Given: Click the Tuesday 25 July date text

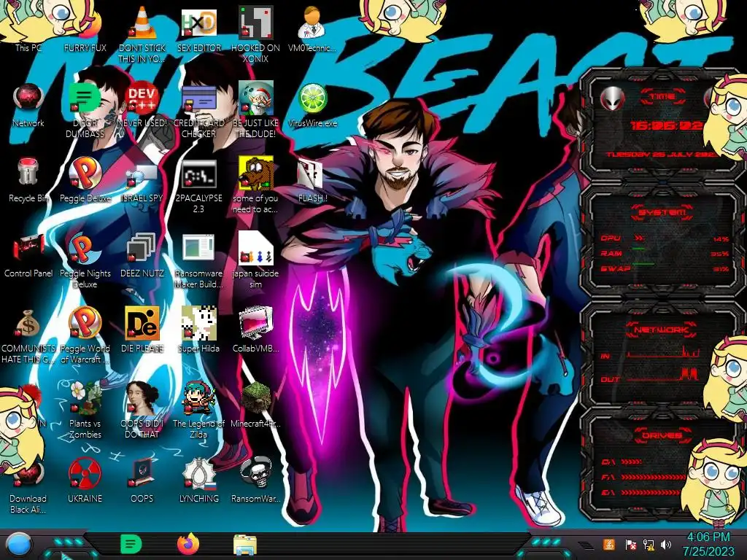Looking at the screenshot, I should pos(661,155).
